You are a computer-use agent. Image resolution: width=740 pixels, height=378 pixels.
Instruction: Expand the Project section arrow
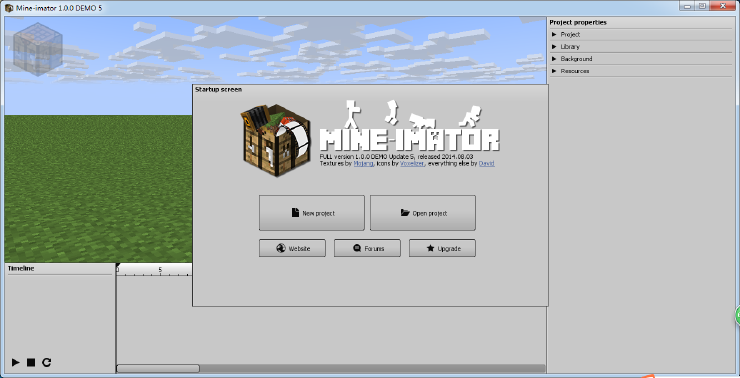pos(554,34)
